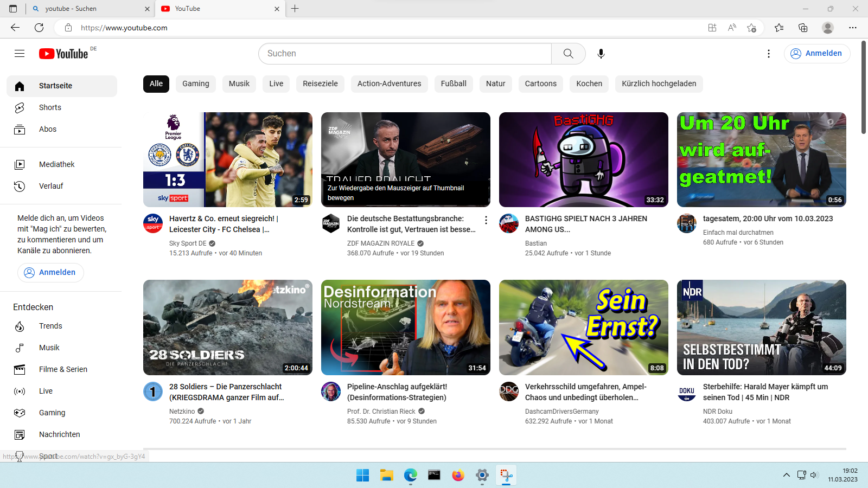Open Gaming in the Entdecken section
Viewport: 868px width, 488px height.
point(62,413)
